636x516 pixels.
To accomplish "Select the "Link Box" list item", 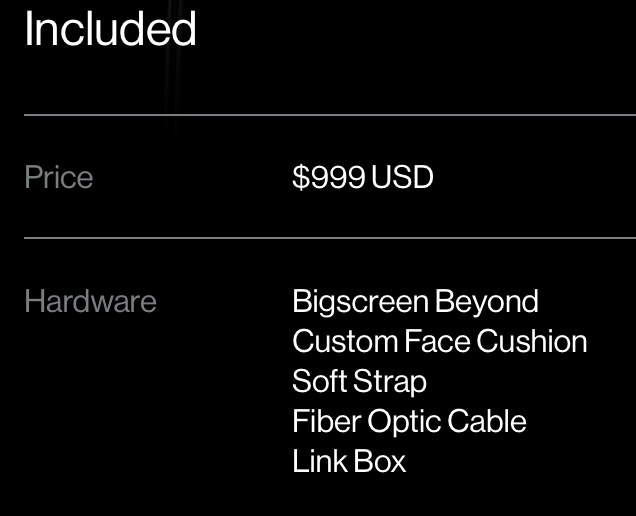I will coord(349,461).
